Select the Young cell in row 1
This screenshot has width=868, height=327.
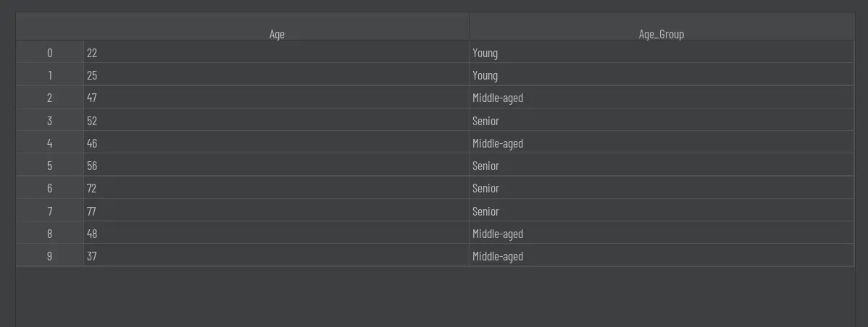click(x=485, y=75)
